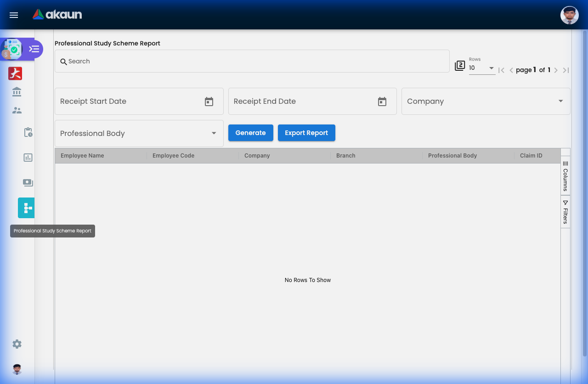
Task: Open the bar chart report sidebar icon
Action: (x=28, y=158)
